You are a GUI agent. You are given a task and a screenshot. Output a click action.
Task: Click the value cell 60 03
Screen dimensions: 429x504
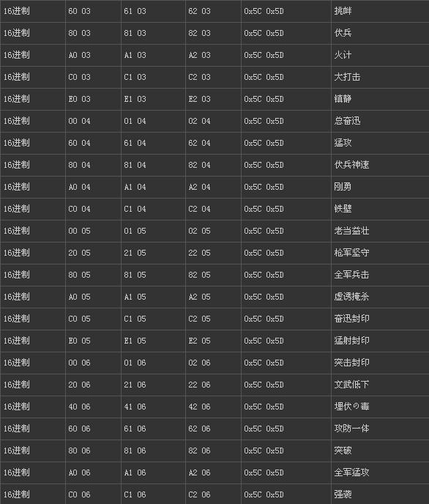93,11
